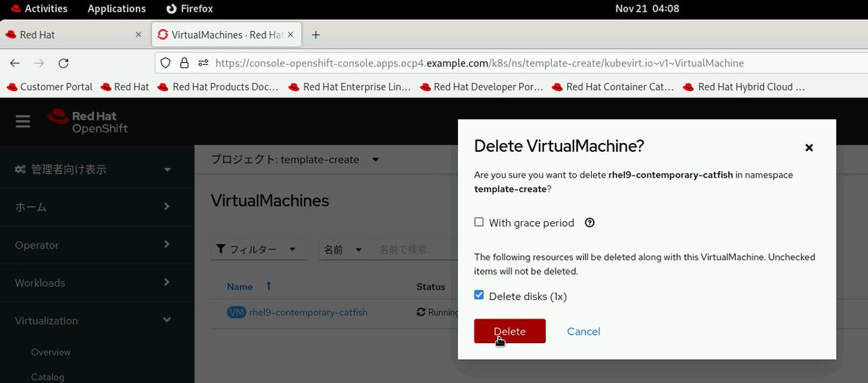Sort by the Name column header

[x=240, y=286]
